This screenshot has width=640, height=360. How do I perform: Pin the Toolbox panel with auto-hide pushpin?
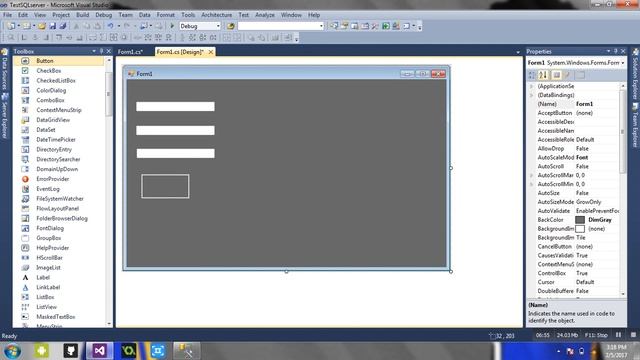tap(102, 51)
